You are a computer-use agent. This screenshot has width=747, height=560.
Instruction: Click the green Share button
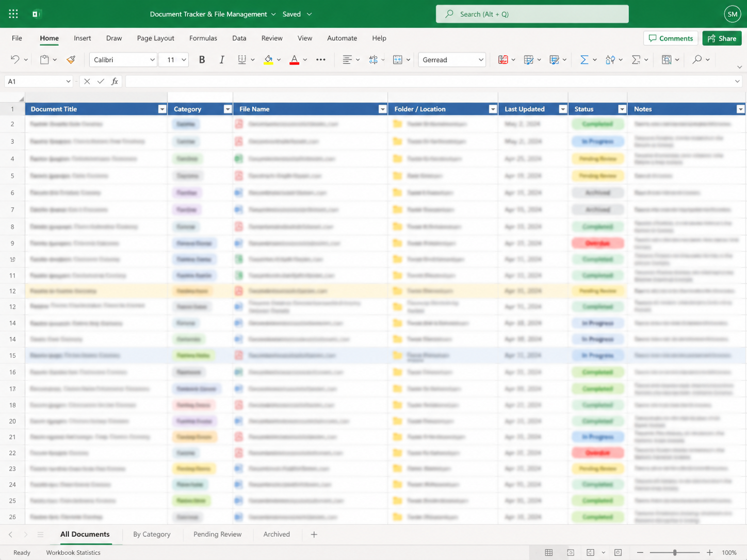pos(722,38)
